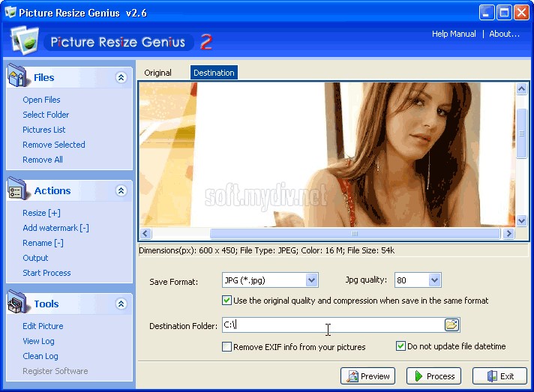This screenshot has width=534, height=392.
Task: Switch to the Original tab
Action: tap(157, 73)
